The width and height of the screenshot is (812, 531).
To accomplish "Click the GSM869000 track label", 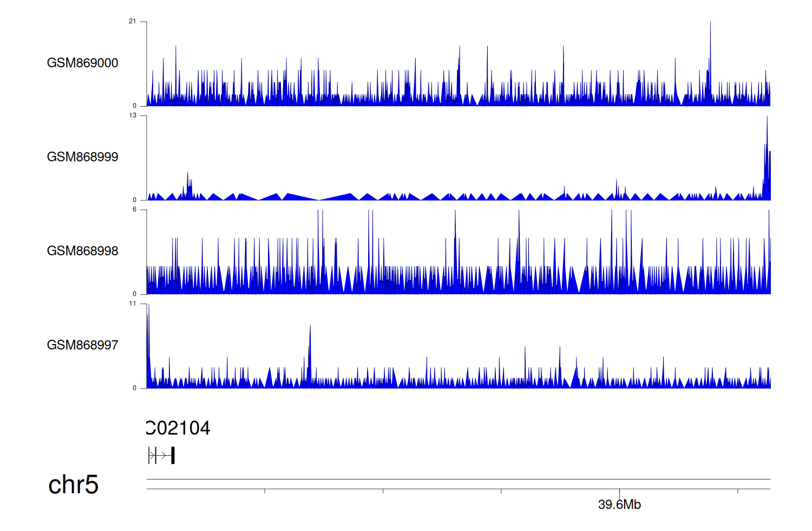I will click(82, 63).
